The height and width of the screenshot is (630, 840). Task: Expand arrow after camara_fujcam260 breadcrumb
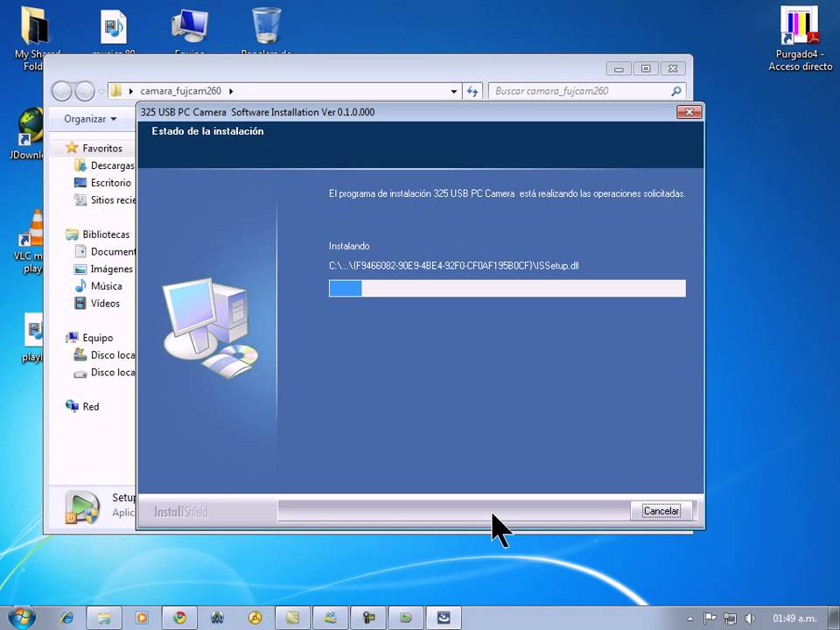pyautogui.click(x=231, y=91)
